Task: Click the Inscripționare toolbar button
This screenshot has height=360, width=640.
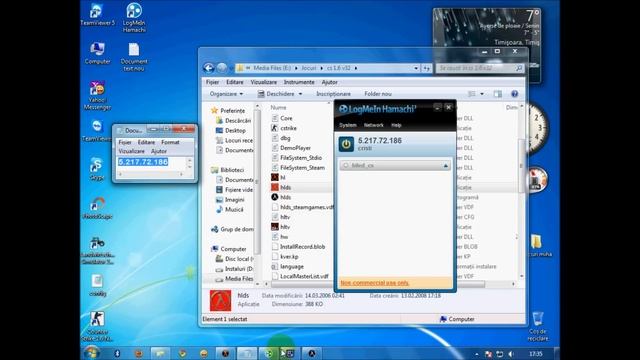Action: (333, 94)
